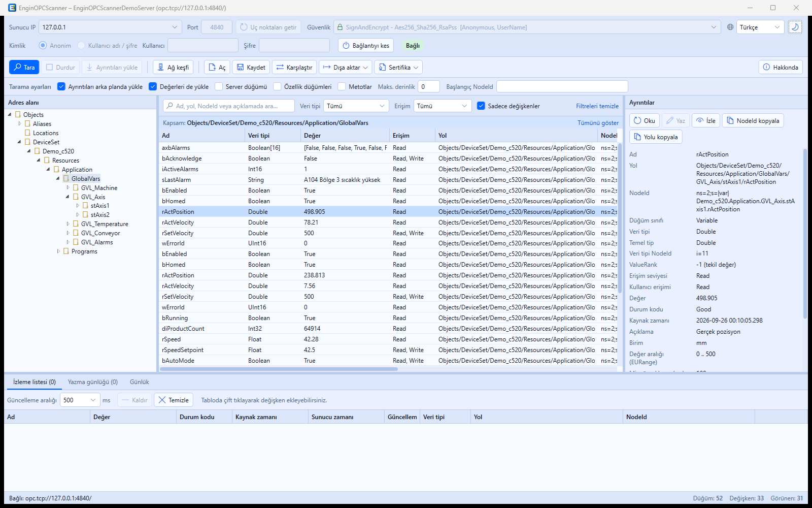Click the Tümünü göster link
The width and height of the screenshot is (812, 508).
[598, 123]
